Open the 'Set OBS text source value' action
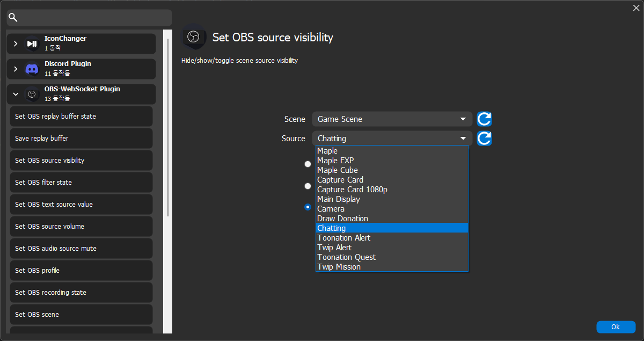644x341 pixels. pos(80,204)
